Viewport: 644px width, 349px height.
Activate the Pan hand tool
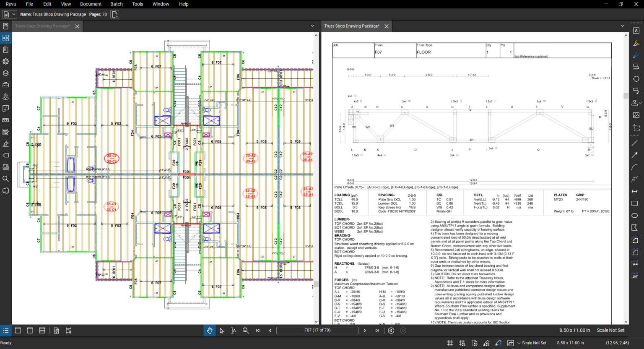(210, 331)
